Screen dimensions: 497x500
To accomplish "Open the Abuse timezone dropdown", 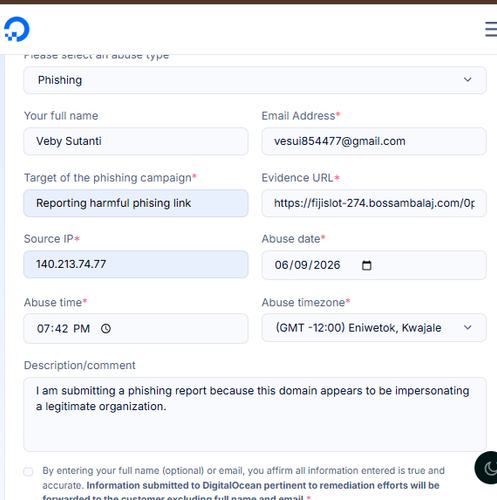I will [374, 328].
